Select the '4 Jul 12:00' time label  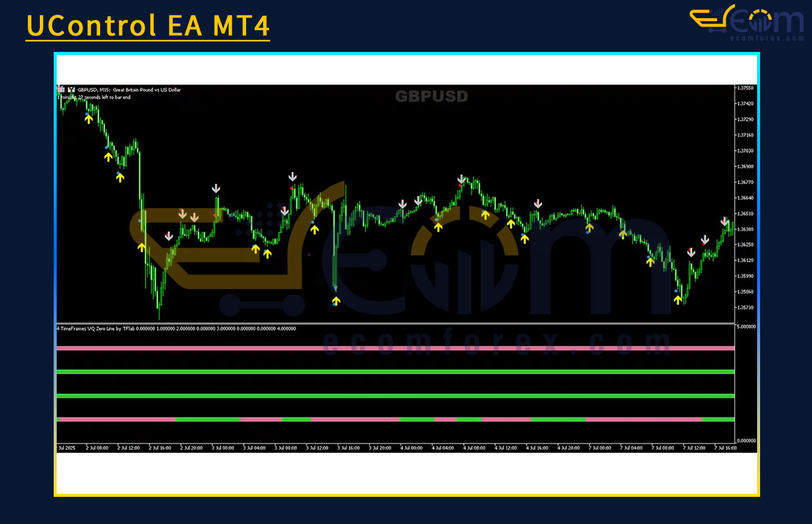pos(506,448)
